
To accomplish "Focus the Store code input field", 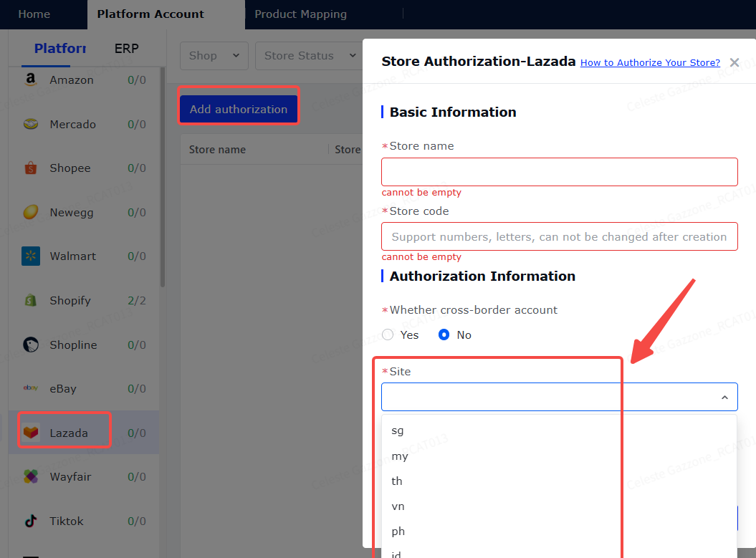I will pos(560,236).
